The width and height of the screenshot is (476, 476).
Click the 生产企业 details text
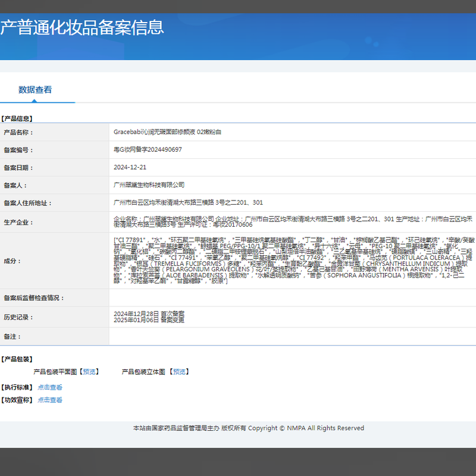[x=292, y=222]
